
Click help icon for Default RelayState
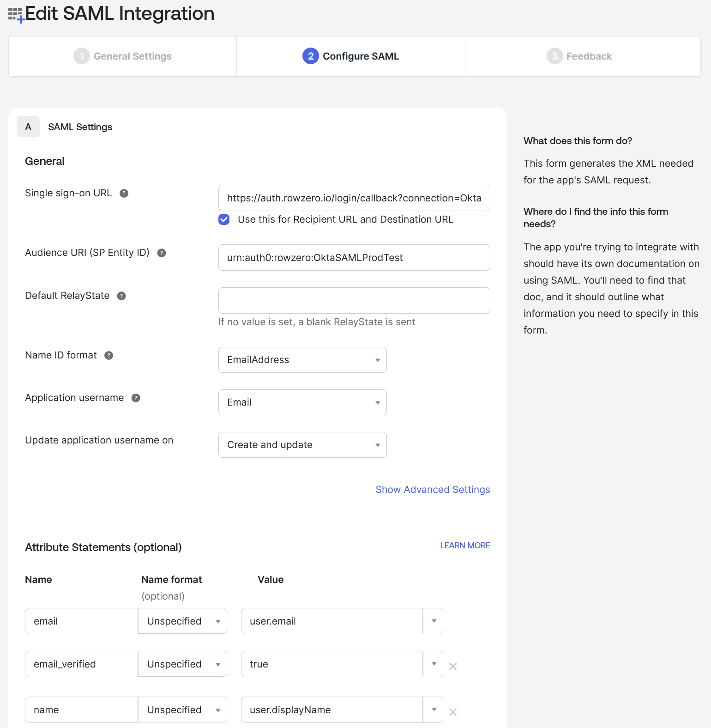[x=121, y=296]
